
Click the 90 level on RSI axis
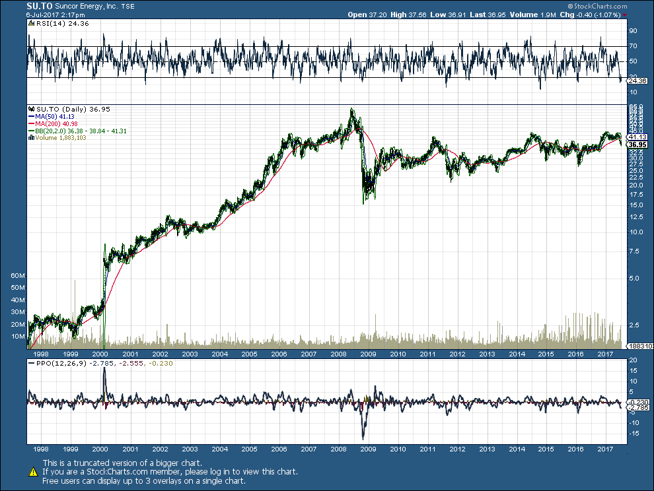pos(633,31)
